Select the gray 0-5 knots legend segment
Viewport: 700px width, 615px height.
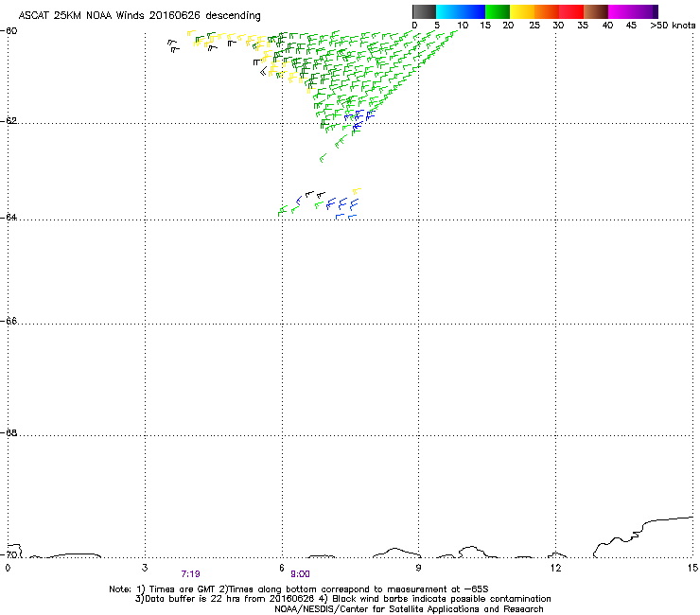(424, 11)
